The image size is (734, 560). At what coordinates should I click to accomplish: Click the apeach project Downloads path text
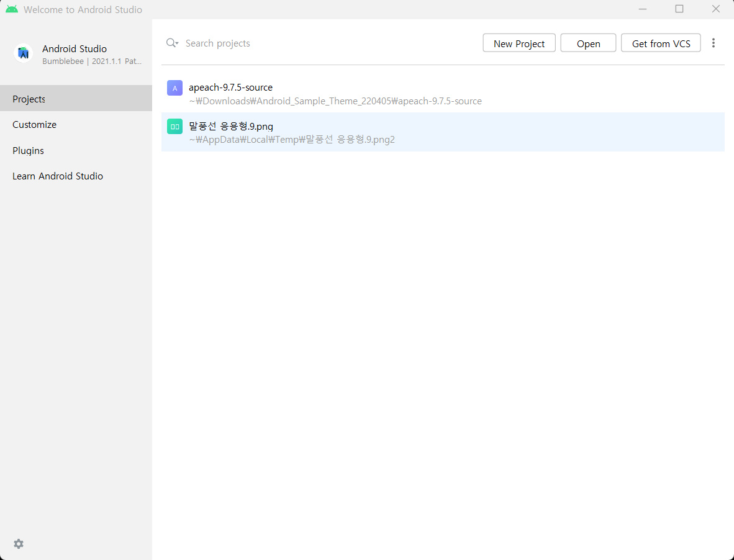pos(335,101)
